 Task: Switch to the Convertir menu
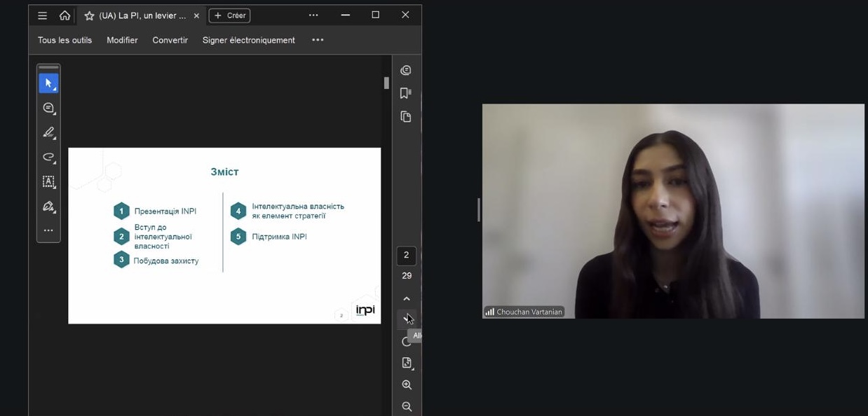pyautogui.click(x=170, y=40)
